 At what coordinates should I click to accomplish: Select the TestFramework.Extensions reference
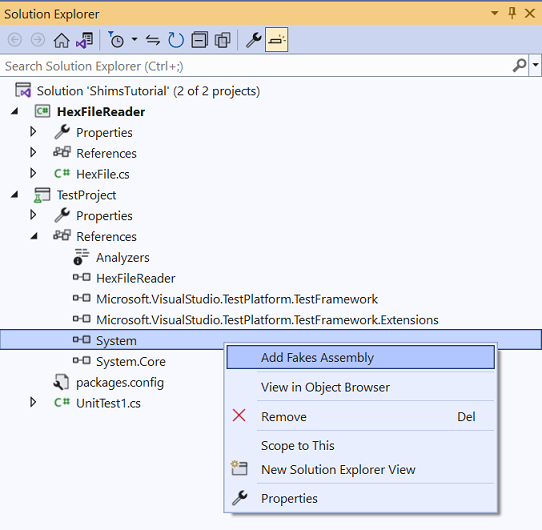267,320
